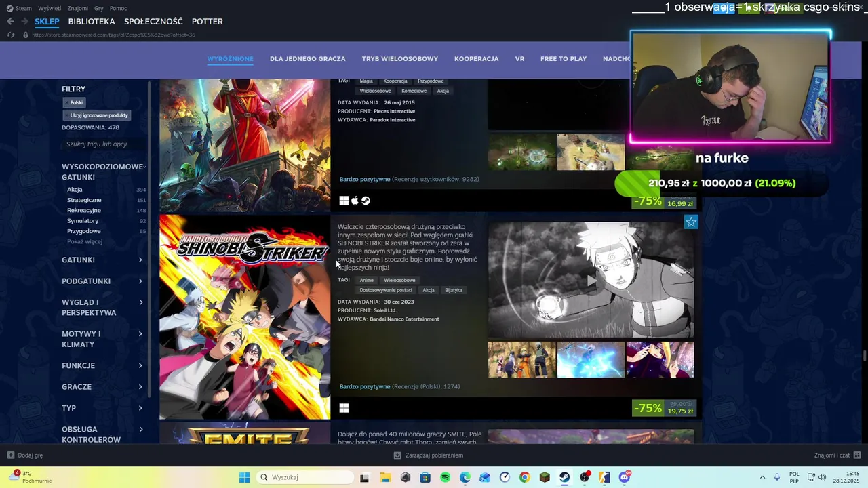Screen dimensions: 868x488
Task: Open Discord from the taskbar
Action: point(625,477)
